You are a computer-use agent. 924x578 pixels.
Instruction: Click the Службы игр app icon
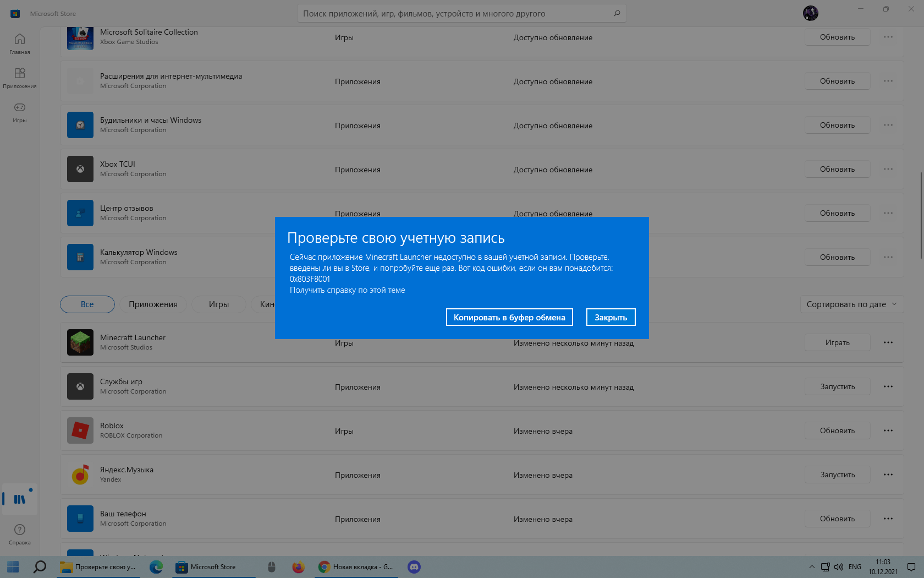[x=80, y=386]
